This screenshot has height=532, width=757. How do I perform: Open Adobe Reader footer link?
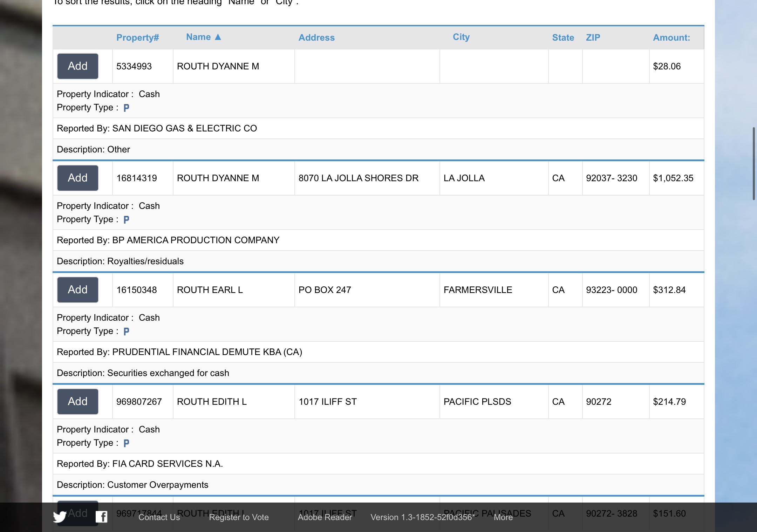coord(325,517)
